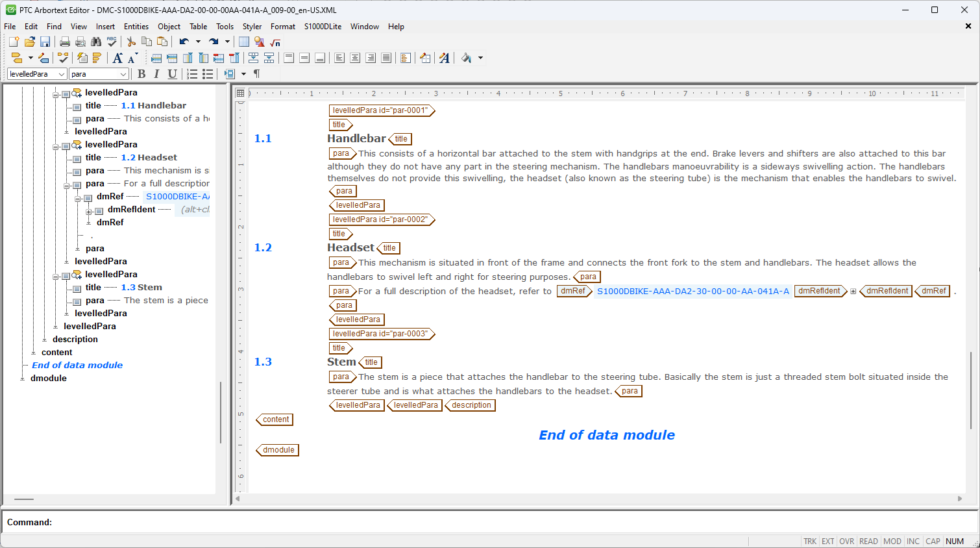Click the Insert Markup tag icon
This screenshot has height=548, width=980.
pos(17,58)
